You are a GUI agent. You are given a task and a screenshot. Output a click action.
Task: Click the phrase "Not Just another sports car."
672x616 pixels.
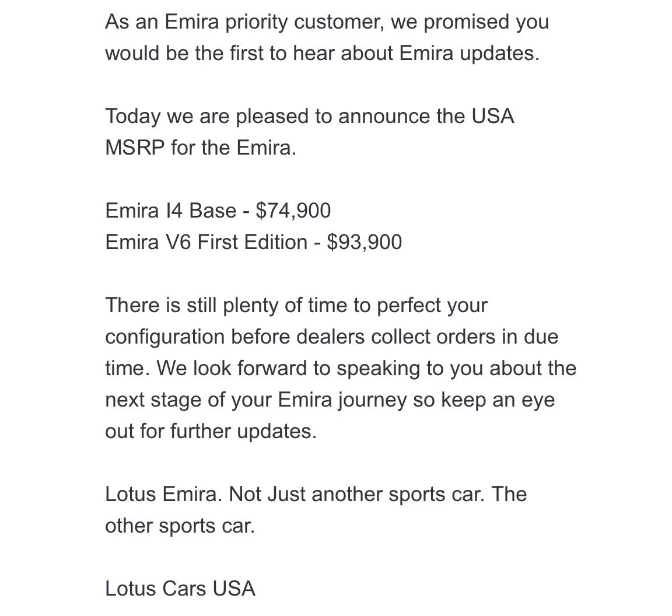[x=356, y=494]
